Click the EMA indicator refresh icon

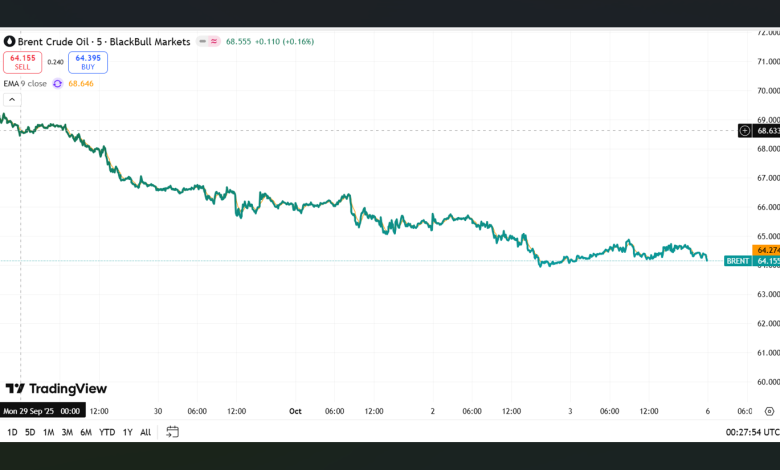coord(57,84)
